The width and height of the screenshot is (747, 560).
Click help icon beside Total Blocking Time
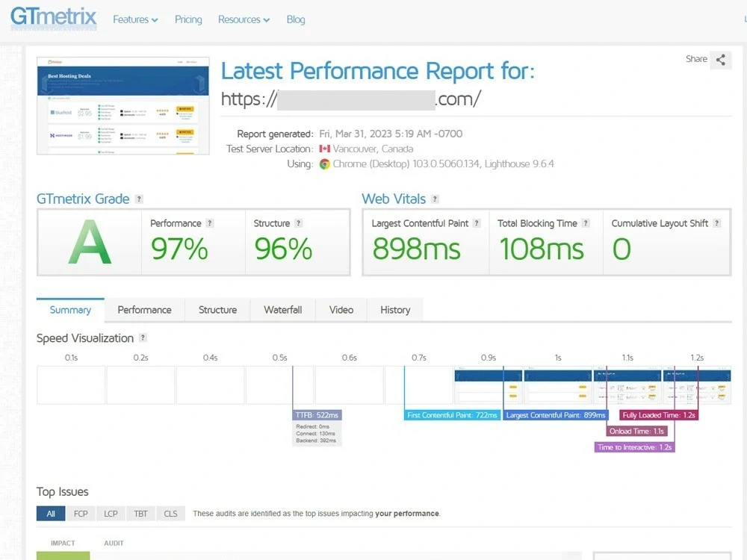coord(586,223)
